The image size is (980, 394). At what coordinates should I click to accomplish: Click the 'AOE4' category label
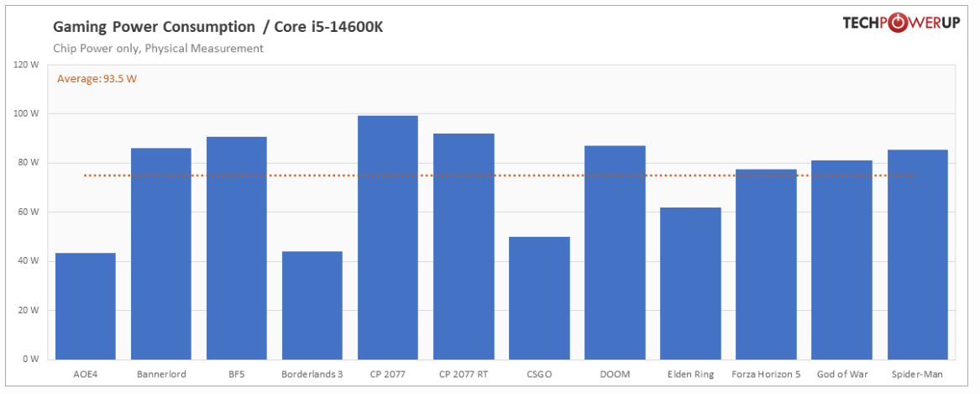pyautogui.click(x=86, y=375)
